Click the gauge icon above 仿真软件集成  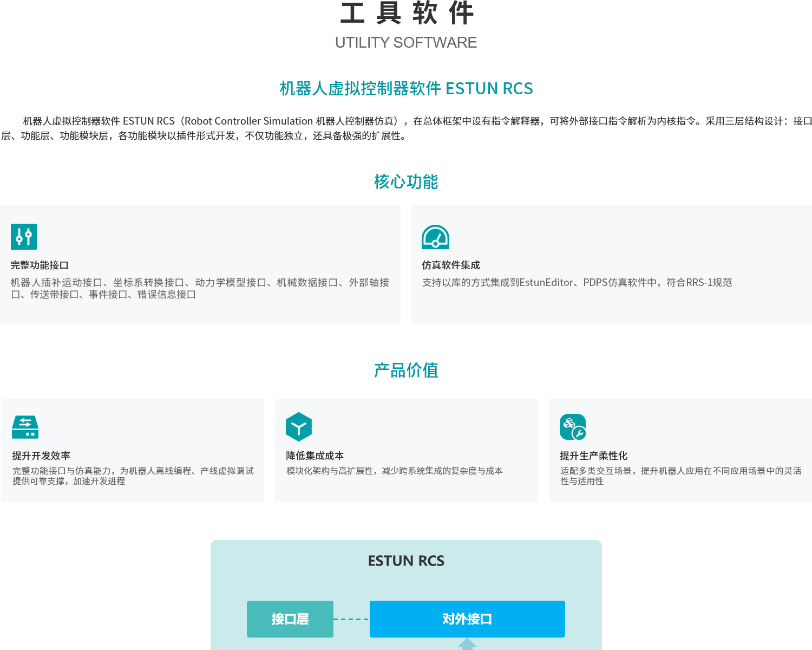click(x=435, y=237)
